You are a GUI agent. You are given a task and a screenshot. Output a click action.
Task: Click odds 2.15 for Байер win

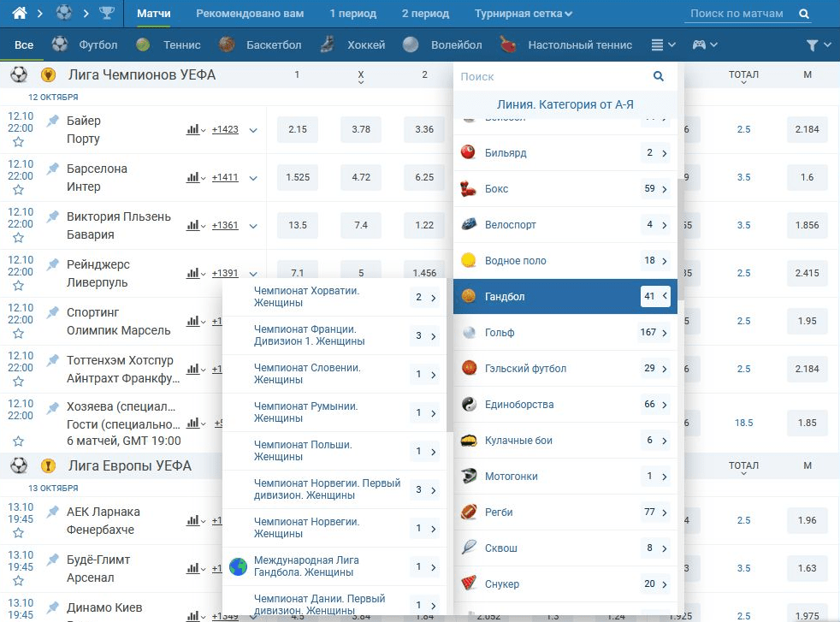pyautogui.click(x=297, y=130)
